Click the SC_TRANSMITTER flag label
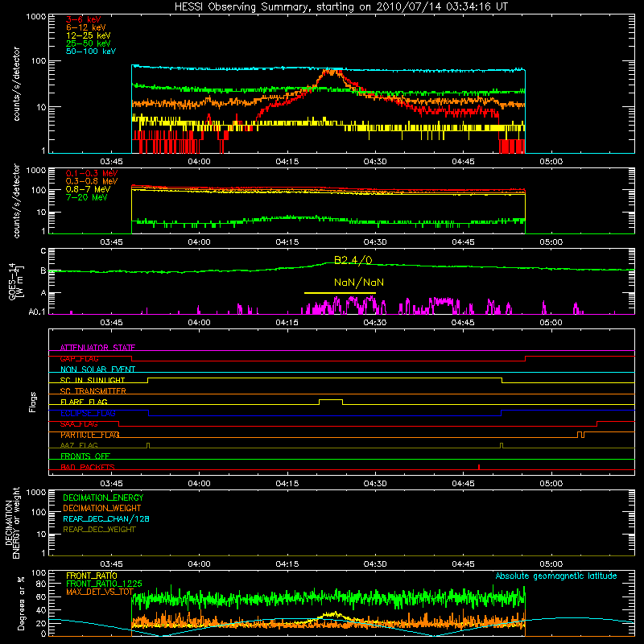The height and width of the screenshot is (644, 644). (x=93, y=391)
